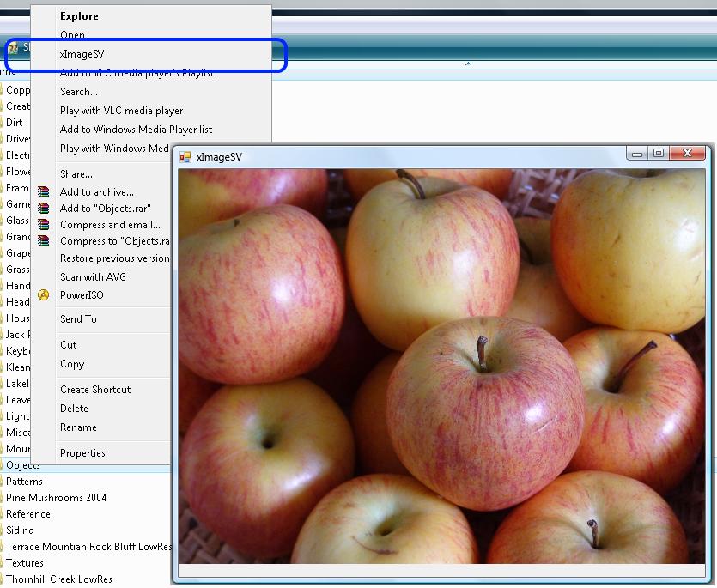Select Restore previous versions
The width and height of the screenshot is (717, 588).
[x=115, y=258]
